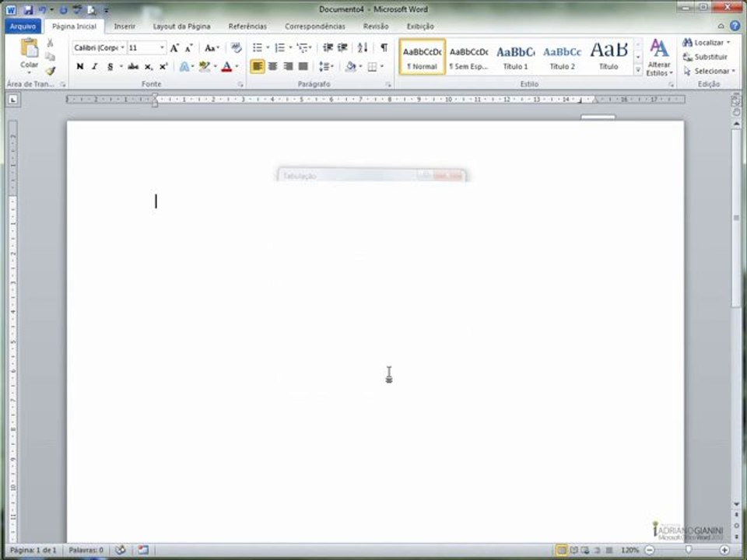The image size is (747, 560).
Task: Open Word help question mark icon
Action: [735, 26]
